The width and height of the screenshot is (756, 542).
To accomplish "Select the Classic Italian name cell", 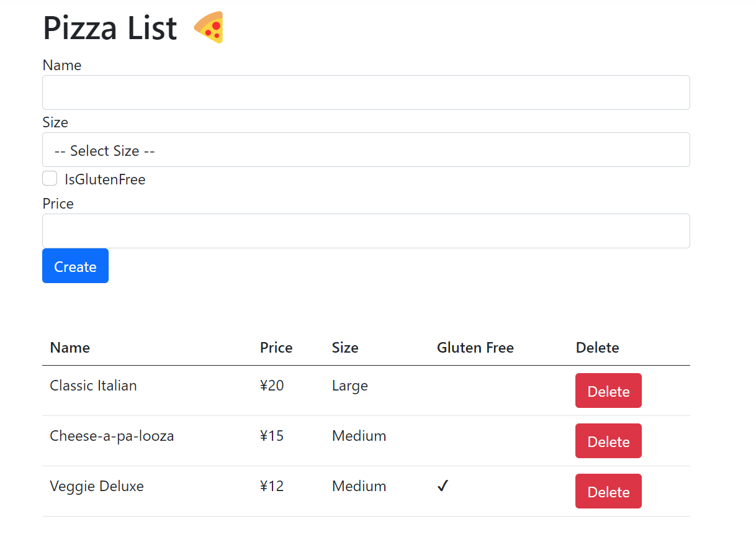I will click(93, 386).
